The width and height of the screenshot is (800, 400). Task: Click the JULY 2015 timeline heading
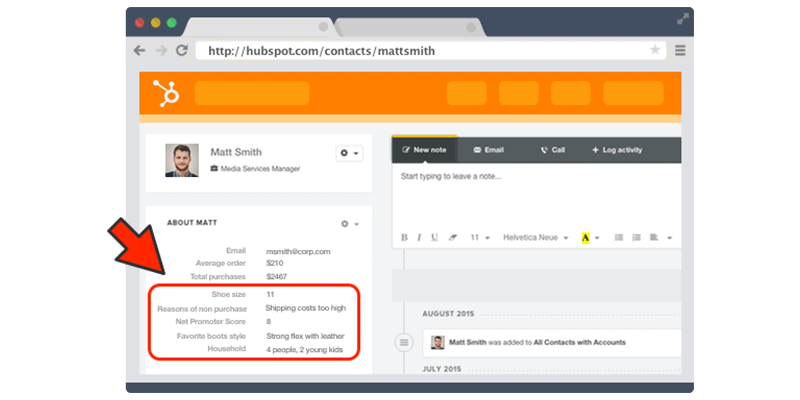(442, 369)
